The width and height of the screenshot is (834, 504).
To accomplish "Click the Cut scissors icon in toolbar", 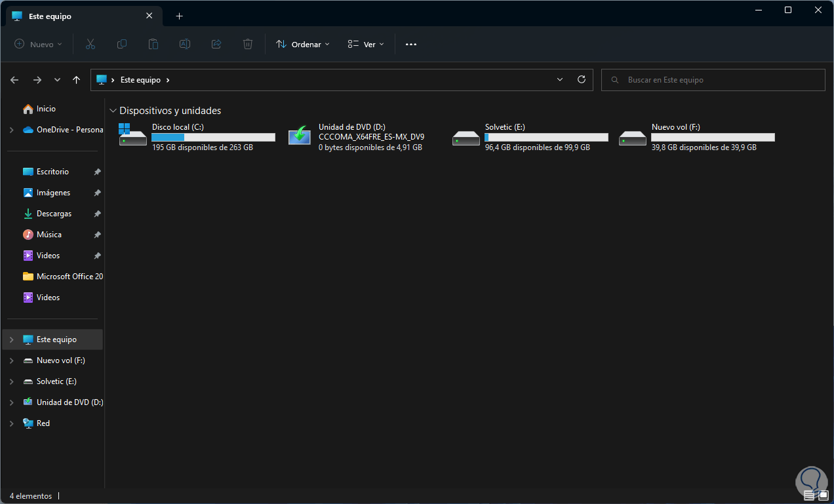I will coord(90,44).
